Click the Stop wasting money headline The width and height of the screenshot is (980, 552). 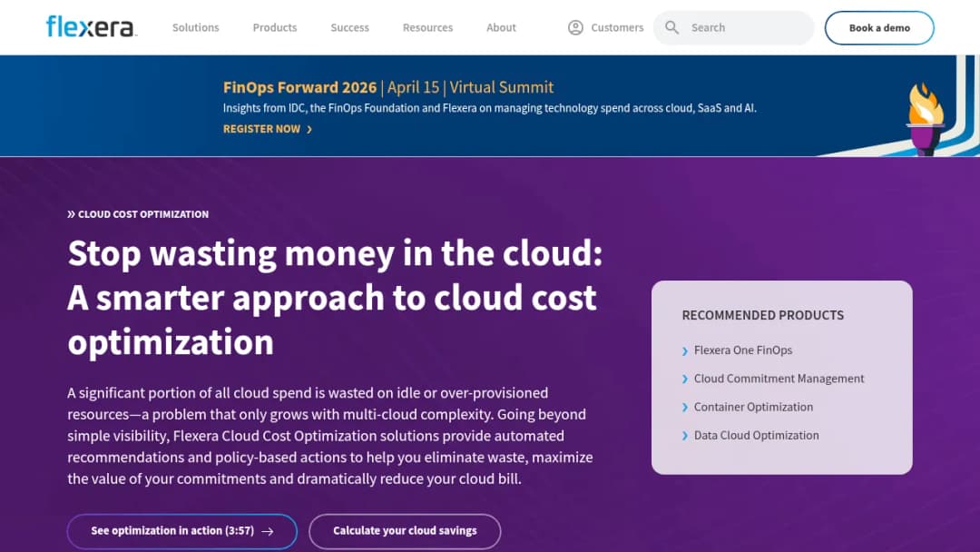(335, 298)
